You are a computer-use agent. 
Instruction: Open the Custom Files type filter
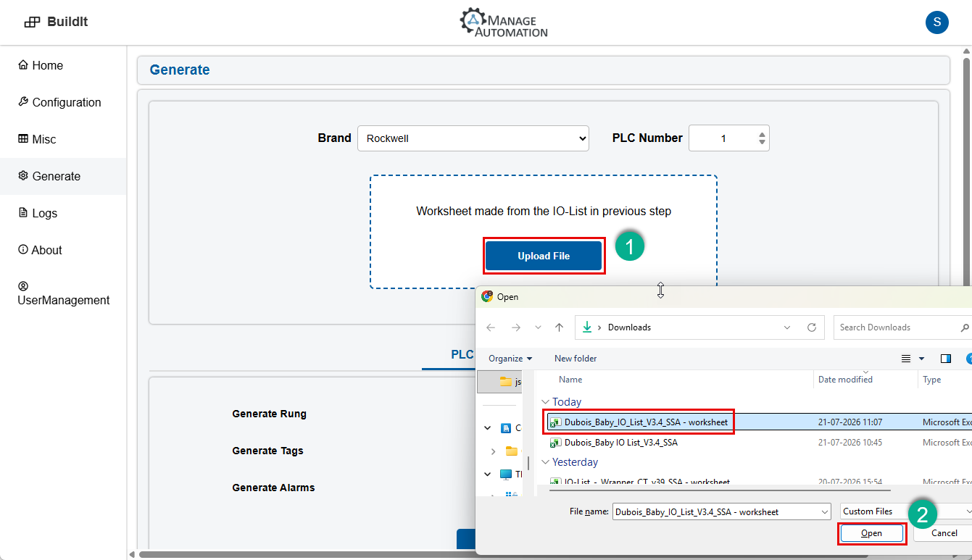pos(906,511)
